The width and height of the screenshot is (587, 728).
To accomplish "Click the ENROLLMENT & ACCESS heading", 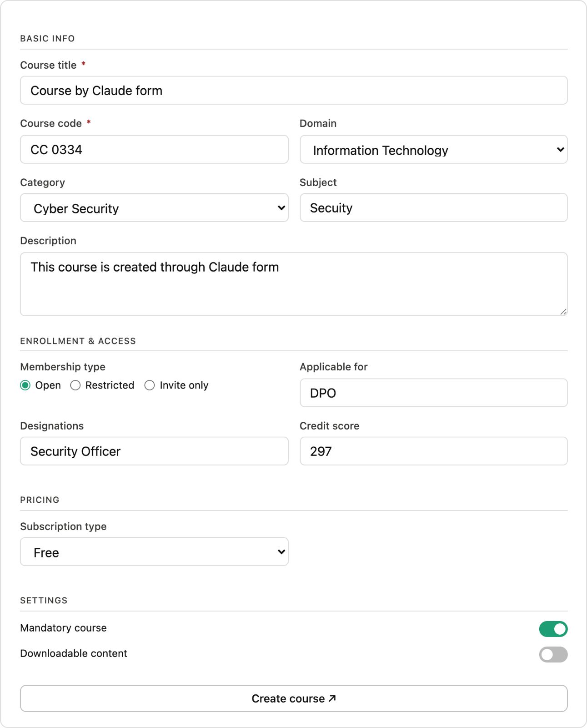I will [x=78, y=341].
